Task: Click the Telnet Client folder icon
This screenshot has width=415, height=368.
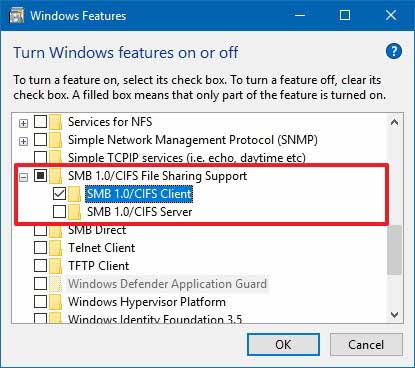Action: pyautogui.click(x=55, y=248)
